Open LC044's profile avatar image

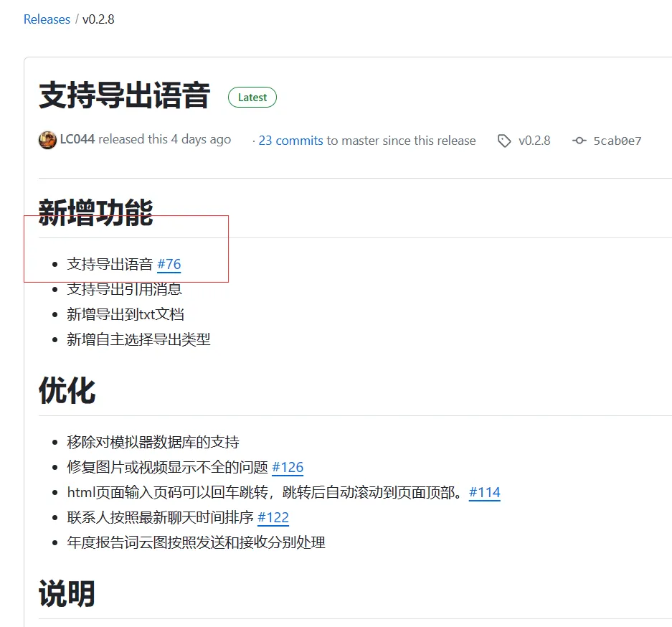coord(47,140)
